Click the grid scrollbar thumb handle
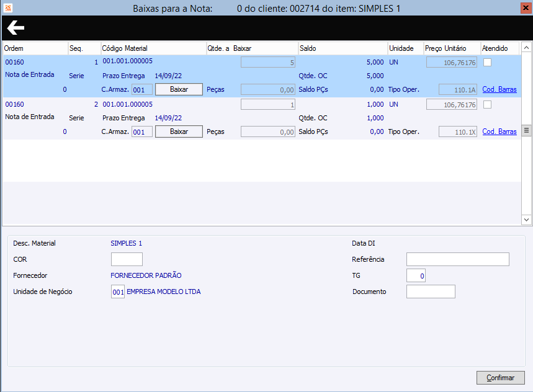 (526, 130)
